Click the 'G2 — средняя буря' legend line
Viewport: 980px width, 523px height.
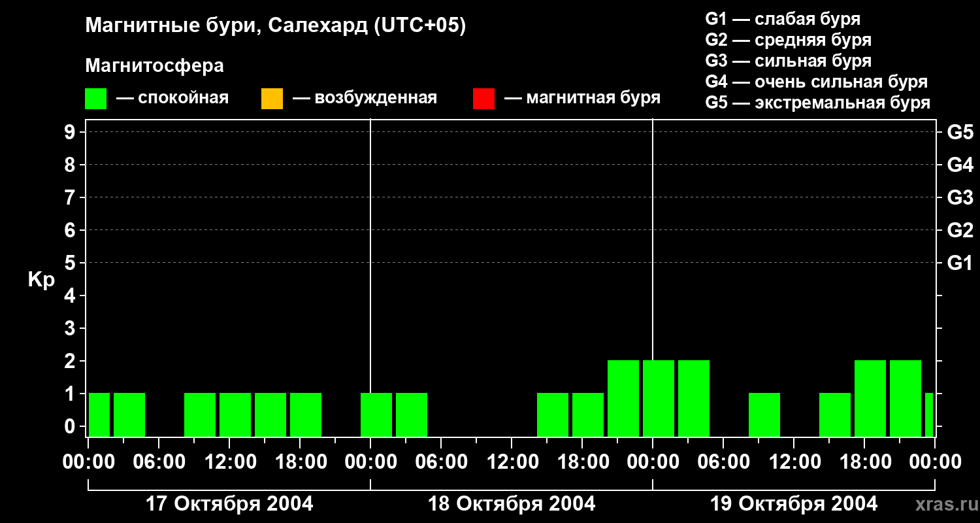[x=788, y=40]
